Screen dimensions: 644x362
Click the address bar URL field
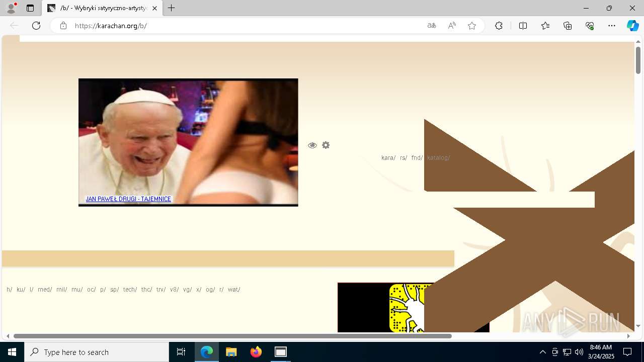[x=247, y=26]
